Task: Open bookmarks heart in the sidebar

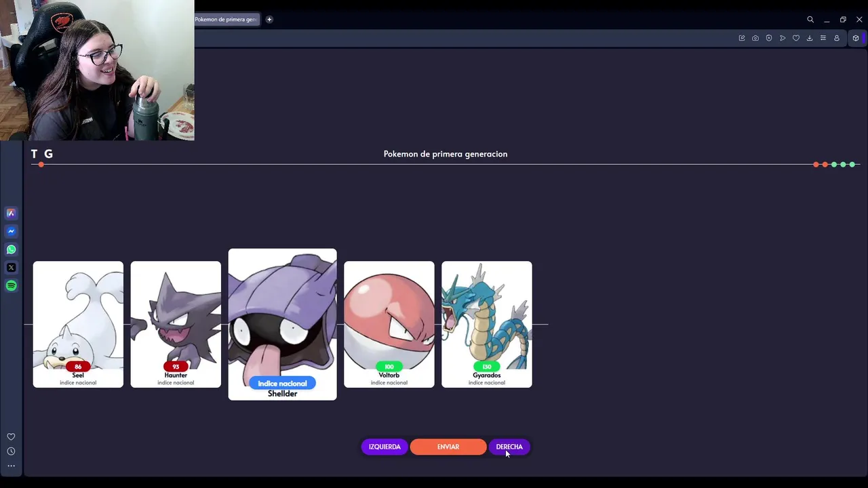Action: click(11, 437)
